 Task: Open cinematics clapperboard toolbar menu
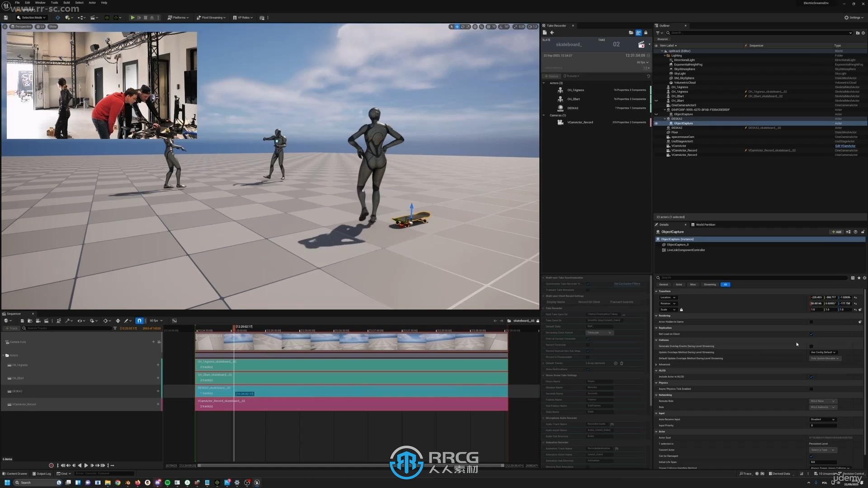tap(94, 18)
